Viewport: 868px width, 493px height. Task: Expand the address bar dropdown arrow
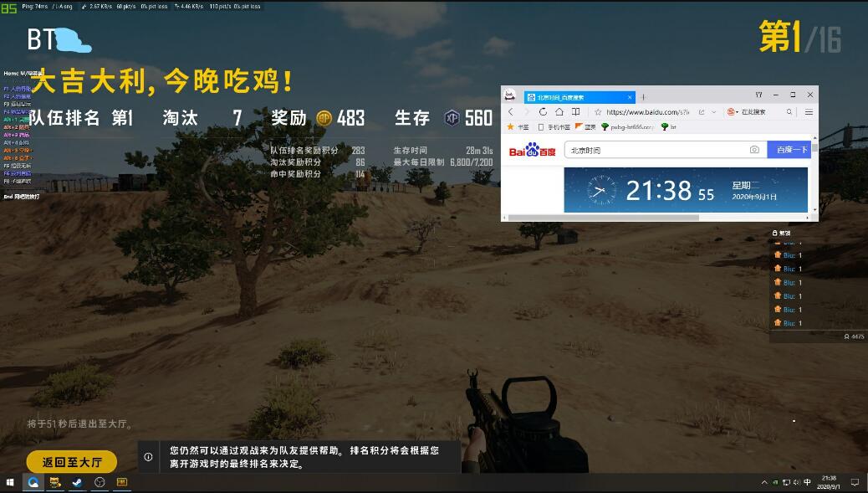(x=713, y=111)
